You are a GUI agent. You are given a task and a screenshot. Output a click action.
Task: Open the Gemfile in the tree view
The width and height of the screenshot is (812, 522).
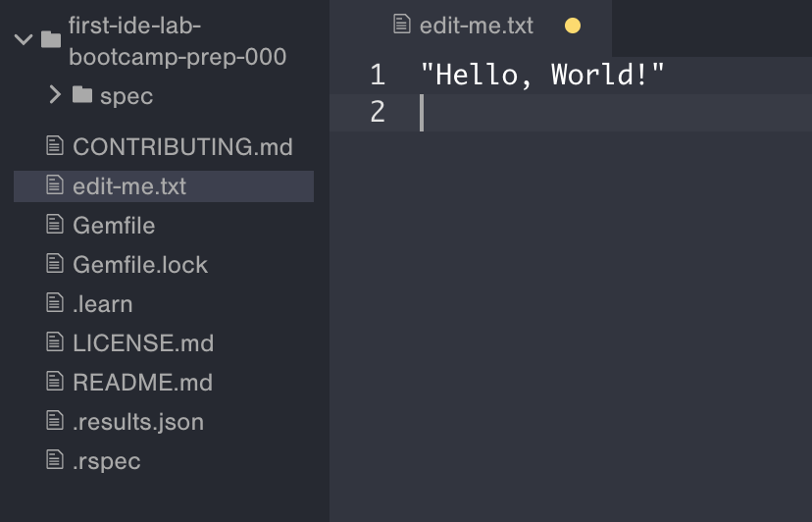114,225
